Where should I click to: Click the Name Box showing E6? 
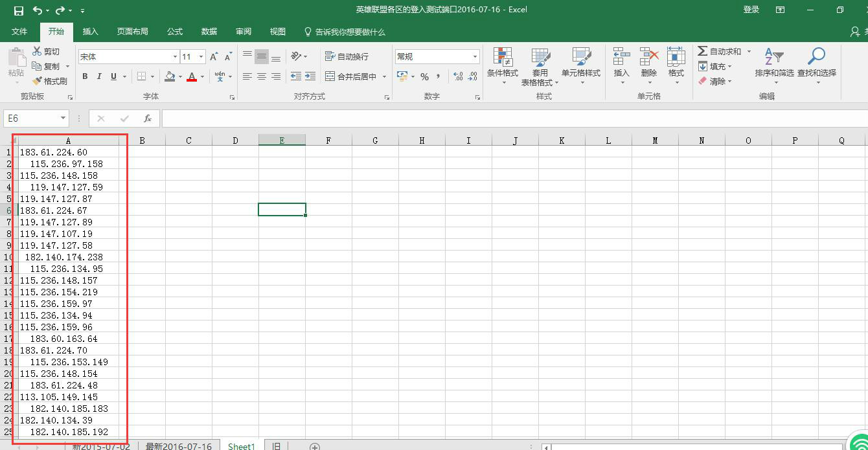pos(31,118)
